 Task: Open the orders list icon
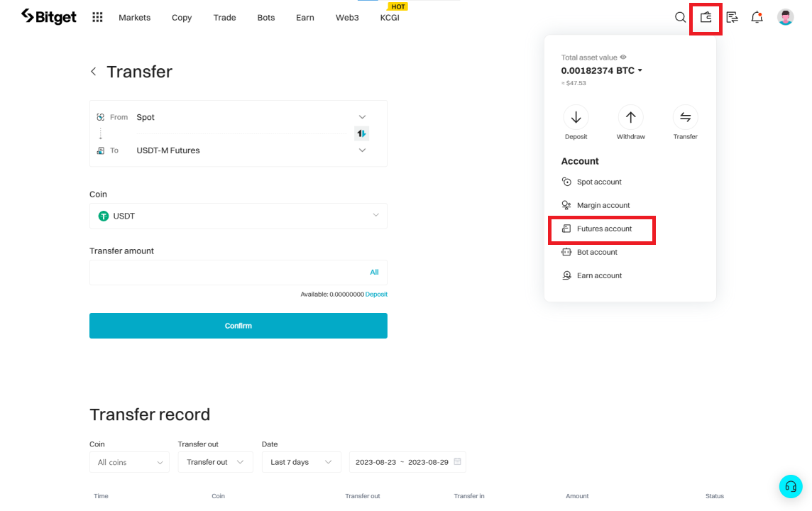[732, 17]
